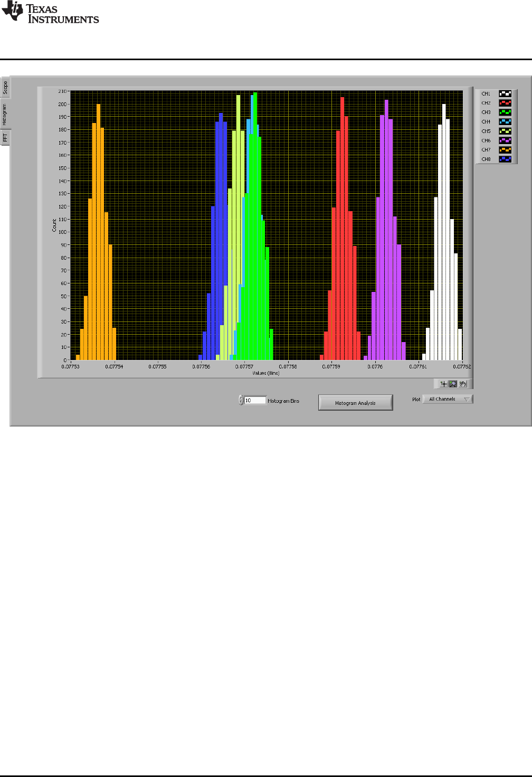
Task: Click the 0.07757 x-axis value
Action: (x=244, y=366)
